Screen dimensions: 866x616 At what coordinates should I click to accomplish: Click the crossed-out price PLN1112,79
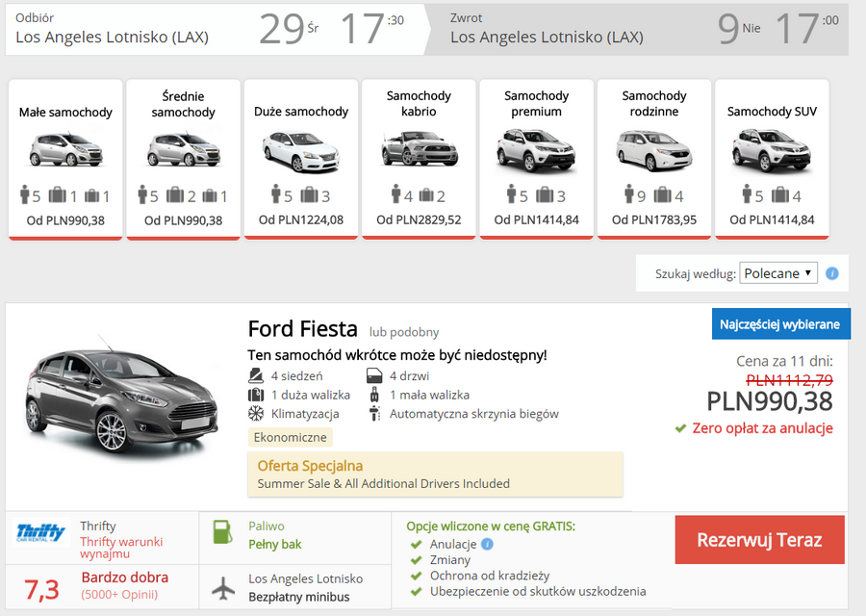tap(789, 380)
